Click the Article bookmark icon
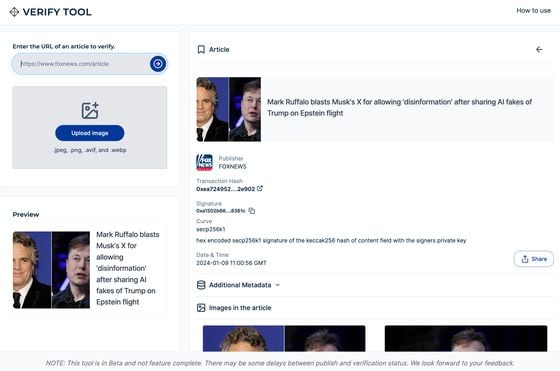560x371 pixels. coord(201,49)
